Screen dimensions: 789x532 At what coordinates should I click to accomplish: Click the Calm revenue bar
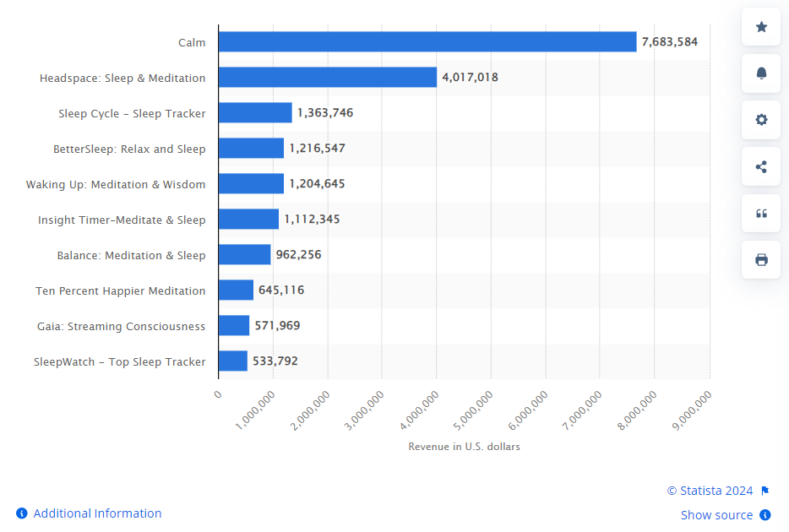pos(427,41)
